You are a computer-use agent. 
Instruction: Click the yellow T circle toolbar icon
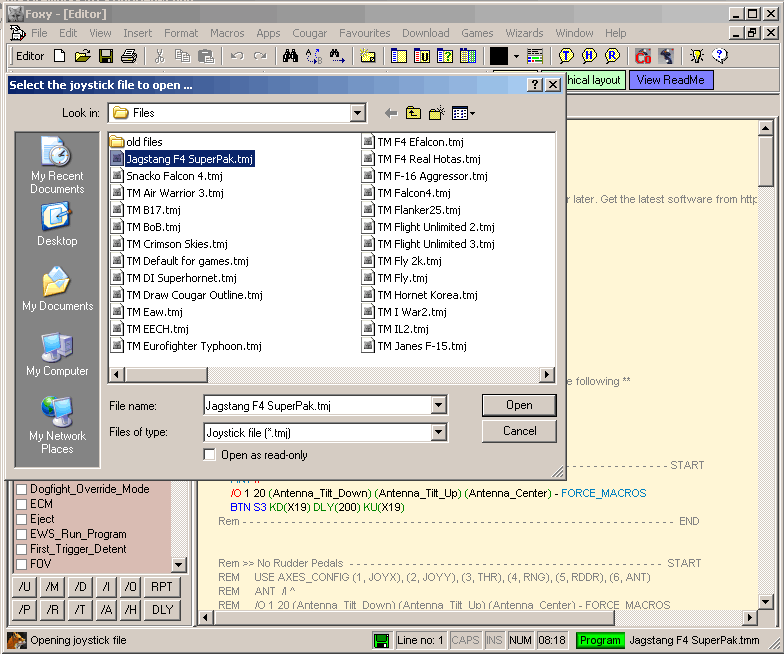[x=566, y=56]
